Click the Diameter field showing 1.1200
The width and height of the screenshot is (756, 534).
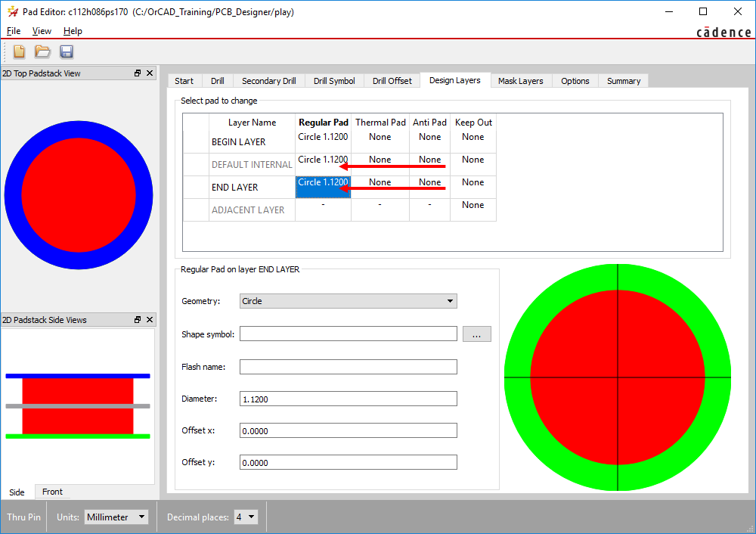click(x=348, y=399)
